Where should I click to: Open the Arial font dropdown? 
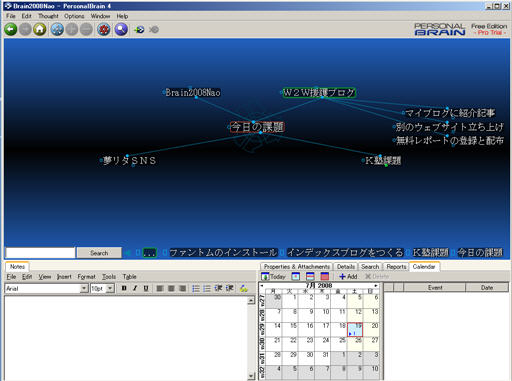tap(84, 288)
